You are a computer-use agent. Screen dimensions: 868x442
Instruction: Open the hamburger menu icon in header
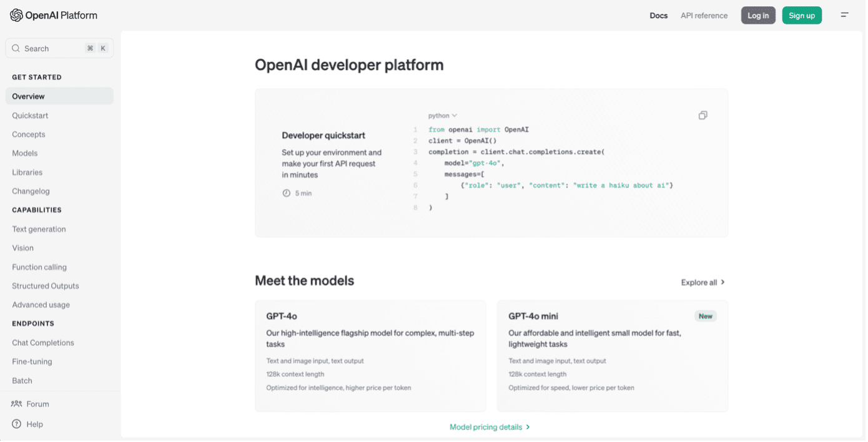[844, 15]
